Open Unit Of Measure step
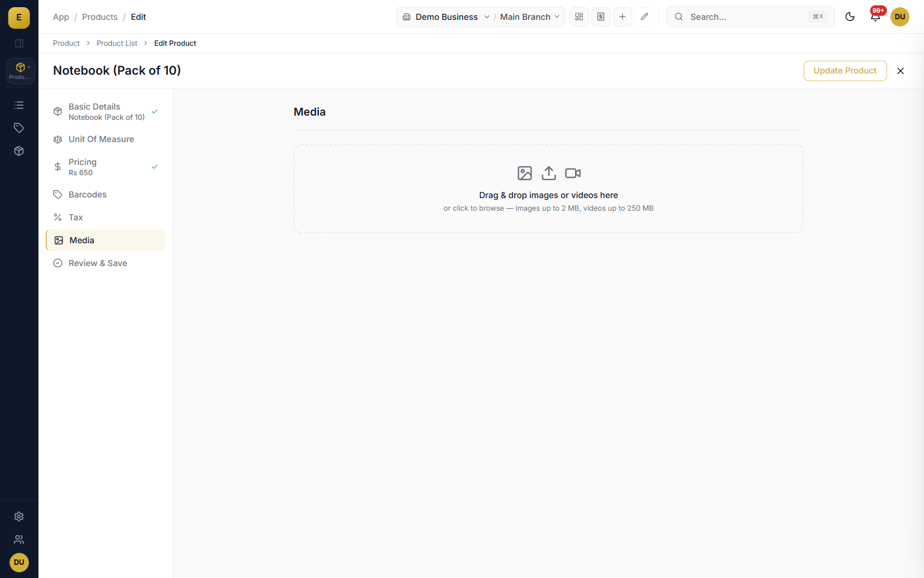The height and width of the screenshot is (578, 924). click(x=106, y=139)
